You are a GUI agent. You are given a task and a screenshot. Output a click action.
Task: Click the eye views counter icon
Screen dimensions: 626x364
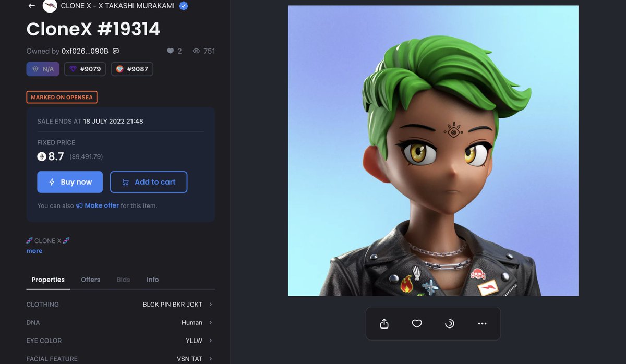point(197,51)
